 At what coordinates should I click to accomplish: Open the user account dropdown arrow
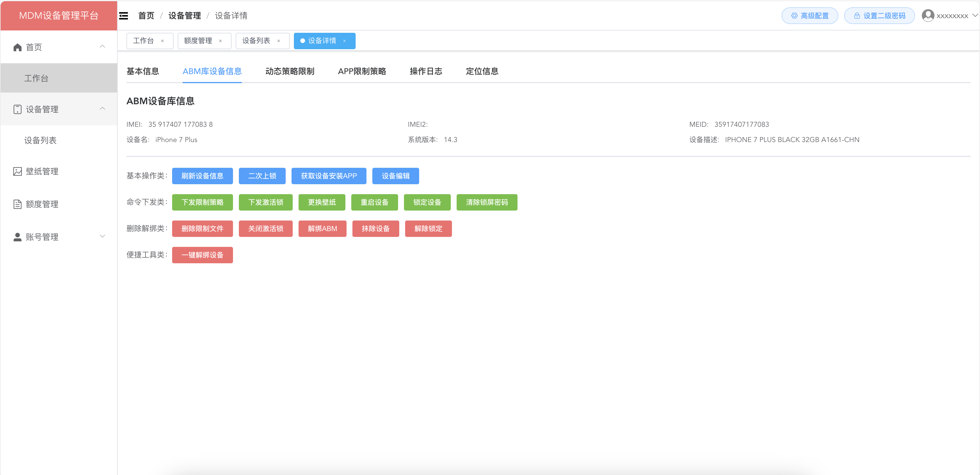pos(975,16)
